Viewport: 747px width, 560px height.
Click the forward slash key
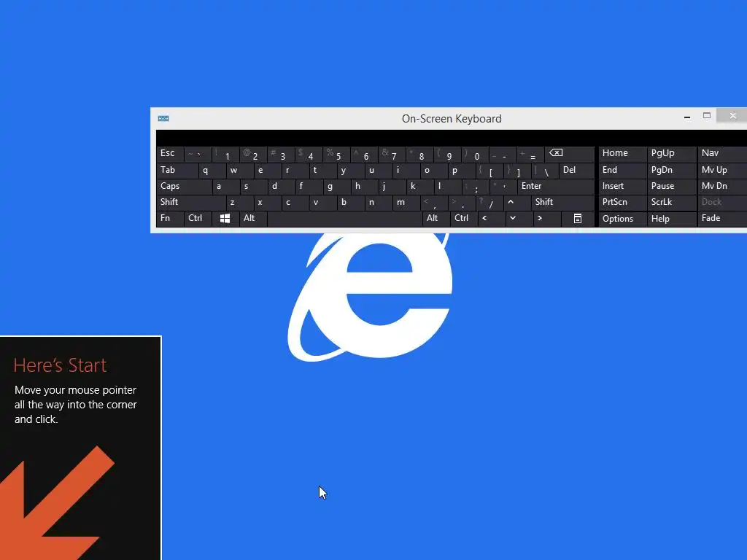[489, 203]
